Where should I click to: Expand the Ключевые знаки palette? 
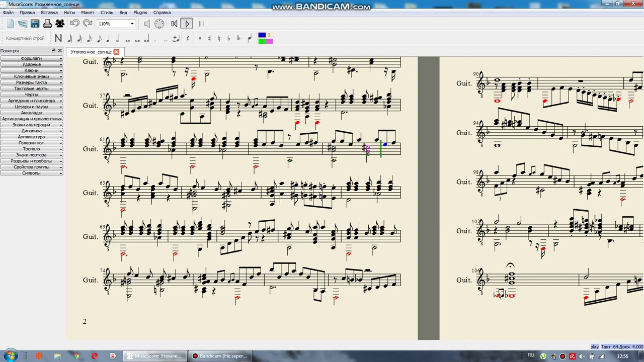[32, 76]
